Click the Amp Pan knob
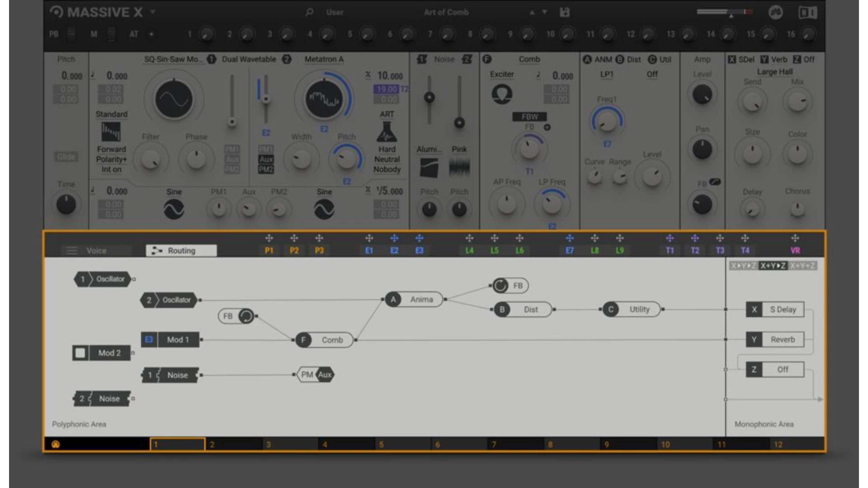The image size is (868, 488). pyautogui.click(x=702, y=150)
